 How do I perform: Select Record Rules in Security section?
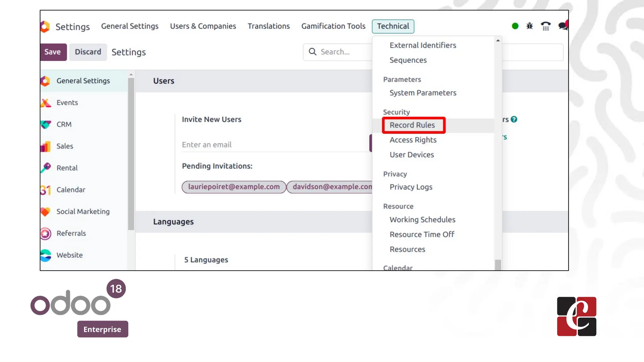[x=412, y=125]
